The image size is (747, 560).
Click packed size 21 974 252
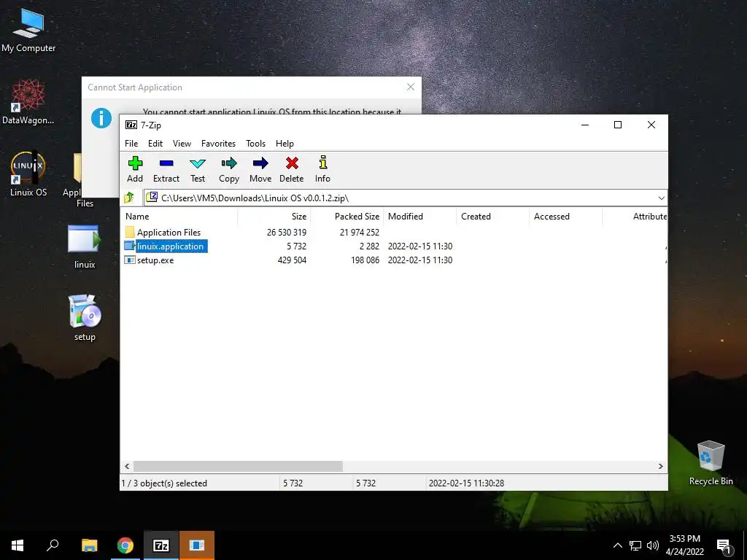tap(359, 233)
